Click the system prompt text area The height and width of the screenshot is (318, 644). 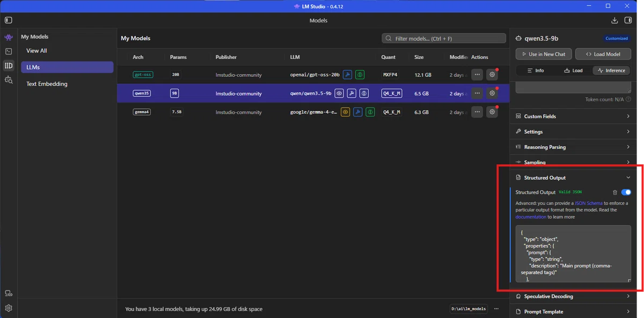tap(573, 88)
